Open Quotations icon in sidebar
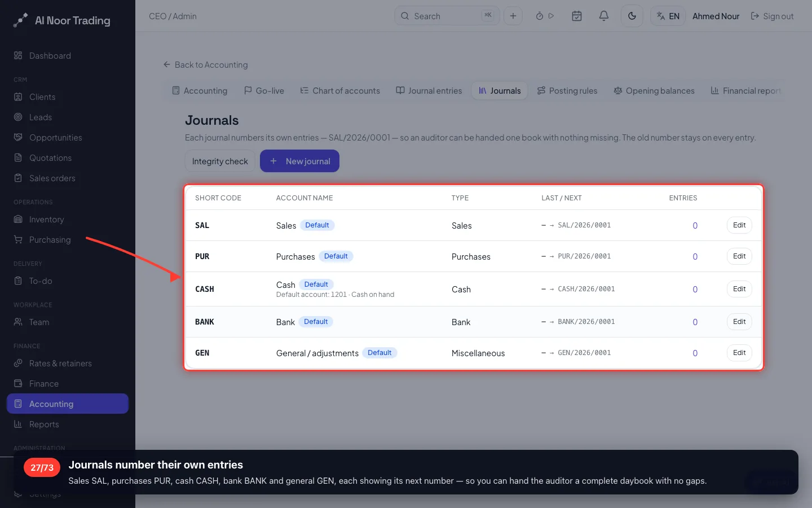 pyautogui.click(x=18, y=157)
